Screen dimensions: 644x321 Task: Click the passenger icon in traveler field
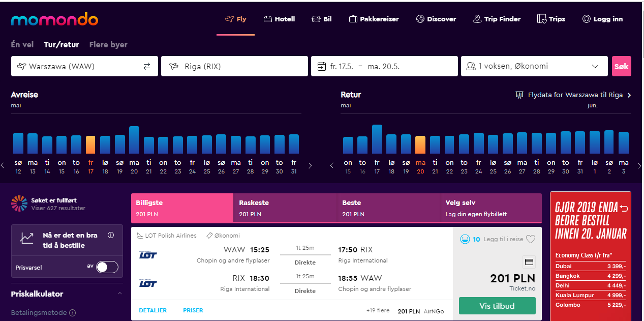click(471, 66)
